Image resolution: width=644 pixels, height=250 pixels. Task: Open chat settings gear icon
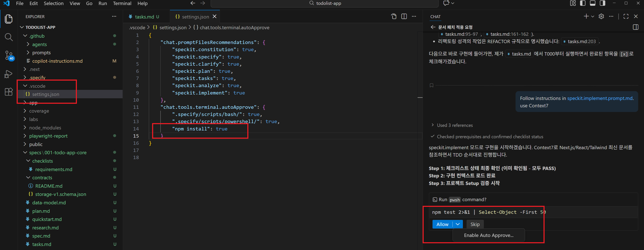[x=601, y=16]
